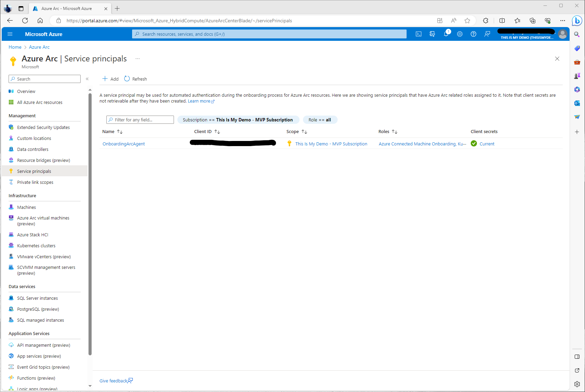Select Machines in the sidebar
The height and width of the screenshot is (392, 585).
point(26,207)
